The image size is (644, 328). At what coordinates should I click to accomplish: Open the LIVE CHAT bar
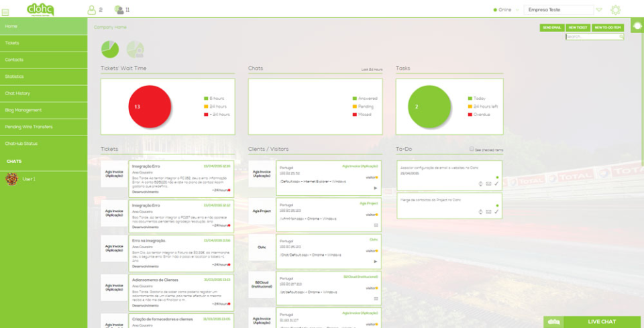coord(592,322)
